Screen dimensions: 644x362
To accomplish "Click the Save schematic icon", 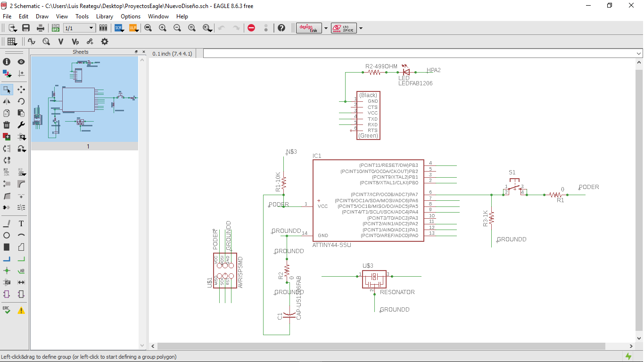I will click(26, 28).
